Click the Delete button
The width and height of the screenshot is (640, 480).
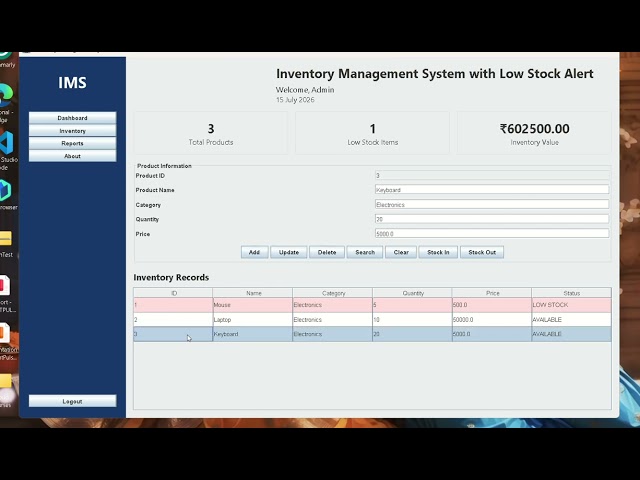click(x=327, y=252)
